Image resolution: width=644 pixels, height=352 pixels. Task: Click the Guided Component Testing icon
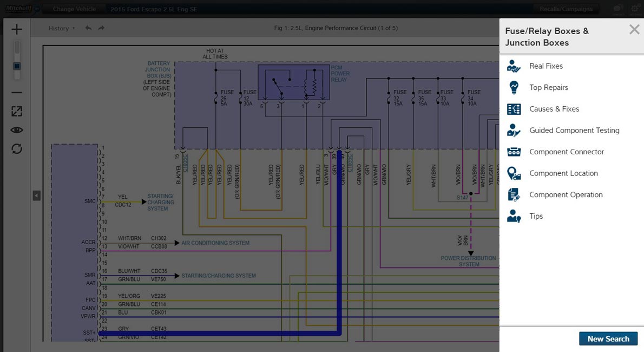pos(514,131)
